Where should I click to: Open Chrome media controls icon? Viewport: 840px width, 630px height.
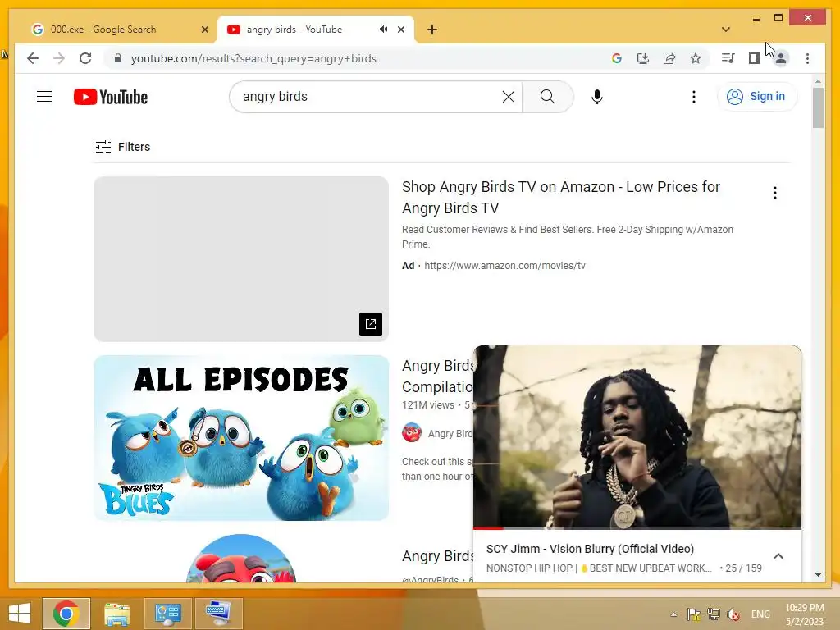728,58
